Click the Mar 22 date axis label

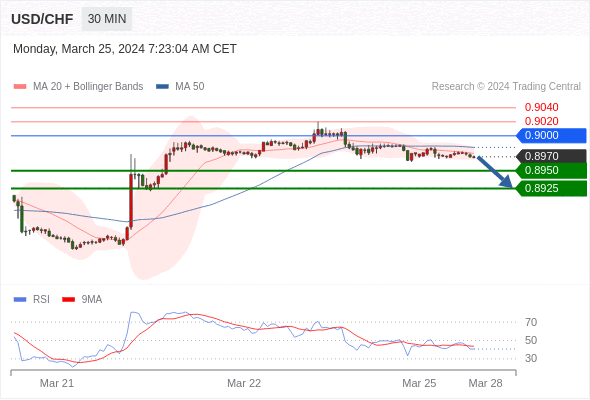click(244, 383)
